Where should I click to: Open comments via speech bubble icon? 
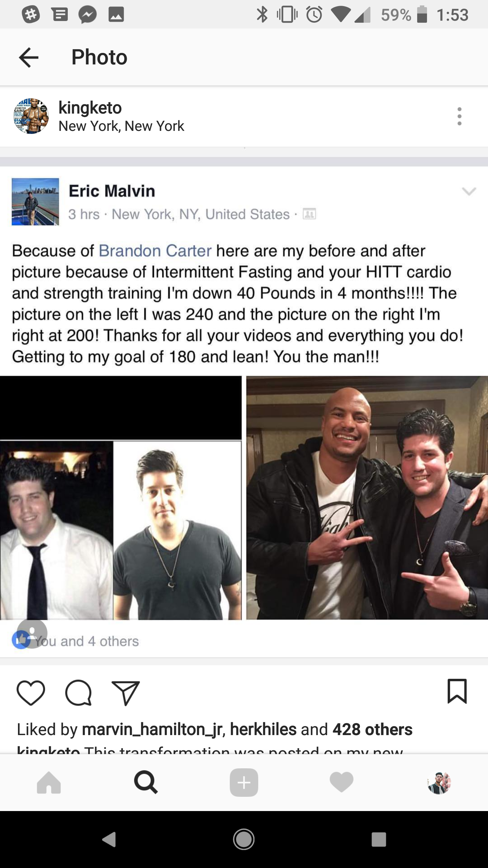coord(79,693)
